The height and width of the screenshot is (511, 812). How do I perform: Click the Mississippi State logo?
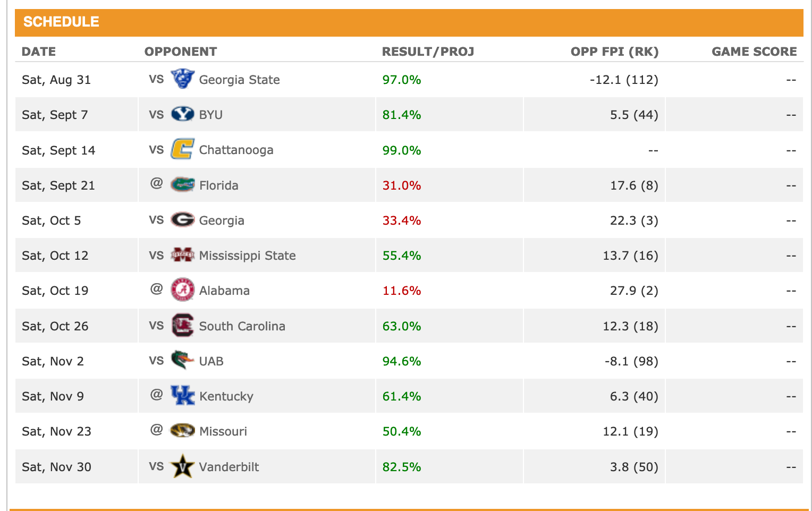pos(182,255)
